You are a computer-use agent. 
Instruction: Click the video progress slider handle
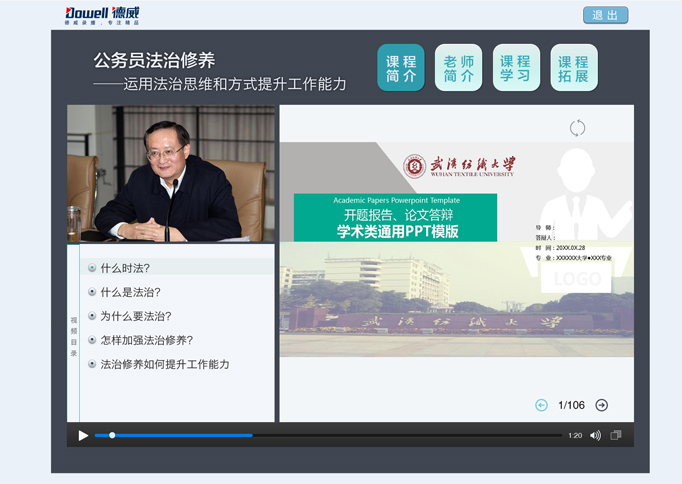[x=112, y=435]
